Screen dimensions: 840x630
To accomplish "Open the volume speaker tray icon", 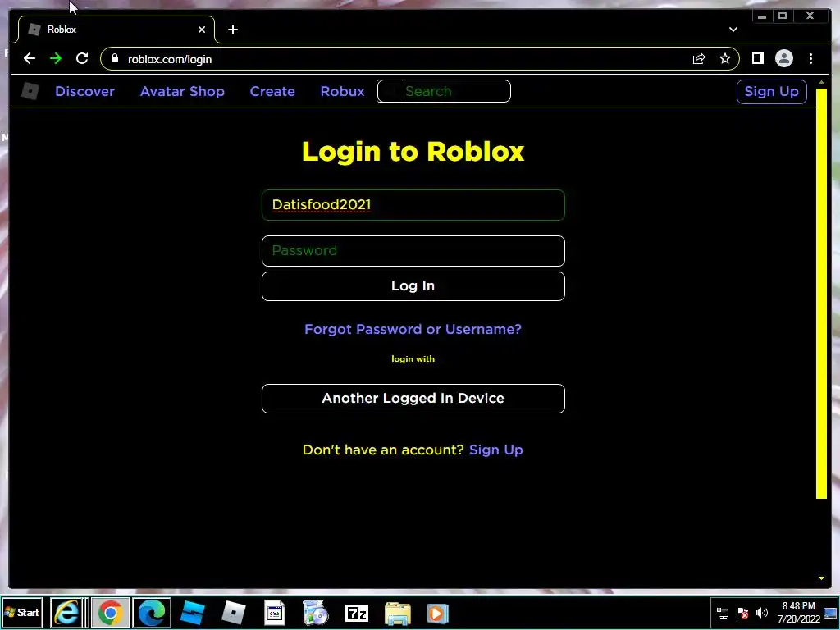I will [x=761, y=613].
